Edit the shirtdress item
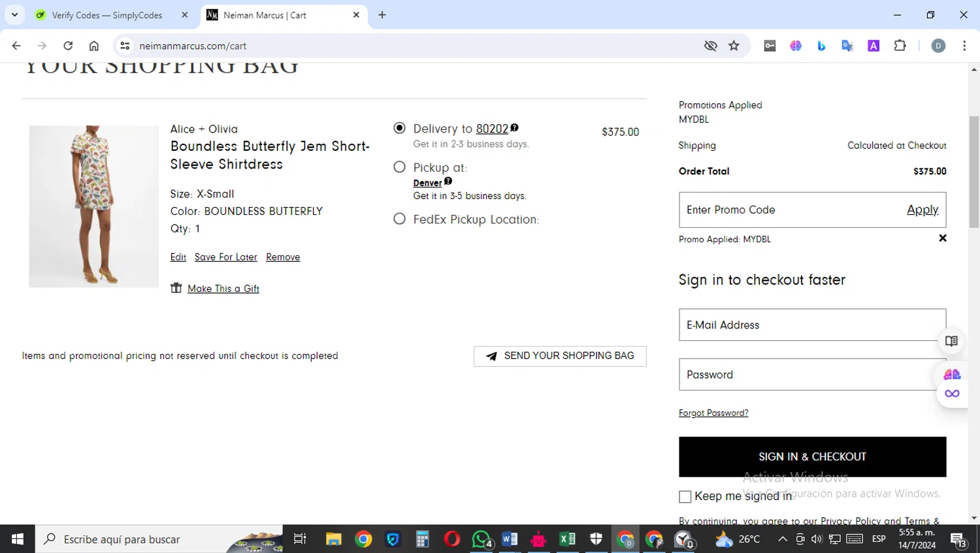980x553 pixels. tap(178, 257)
